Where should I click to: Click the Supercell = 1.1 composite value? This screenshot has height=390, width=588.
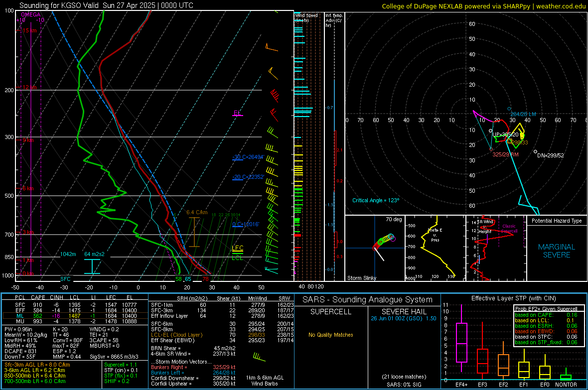click(121, 365)
